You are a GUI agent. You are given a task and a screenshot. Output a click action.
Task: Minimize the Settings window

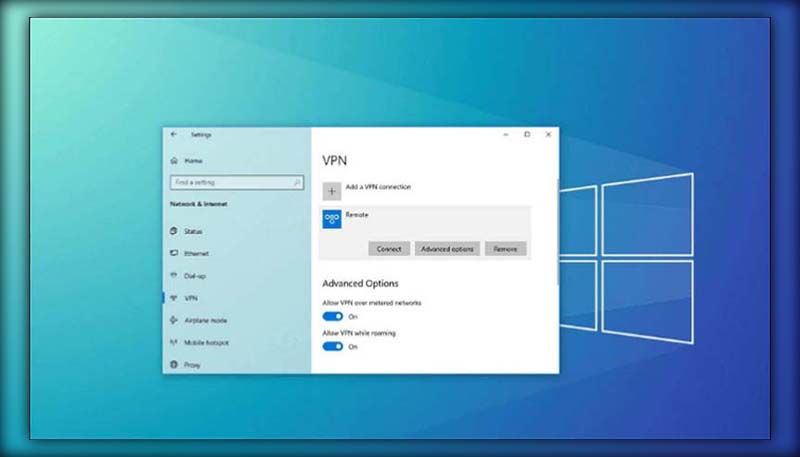[506, 134]
